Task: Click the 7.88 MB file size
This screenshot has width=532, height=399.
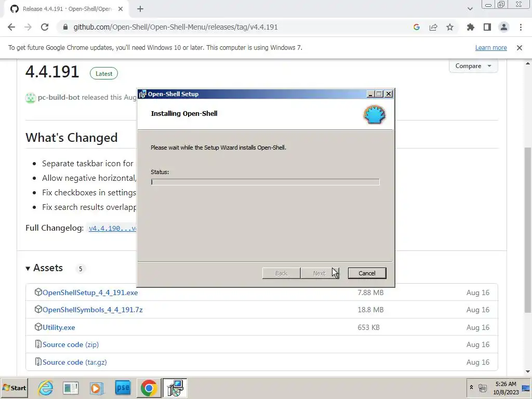Action: (370, 292)
